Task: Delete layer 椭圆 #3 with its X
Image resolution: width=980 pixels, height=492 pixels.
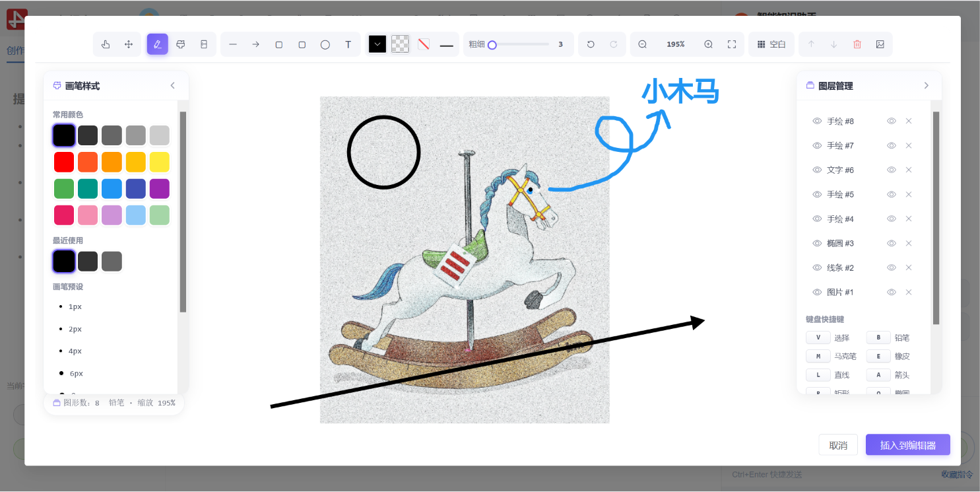Action: coord(908,243)
